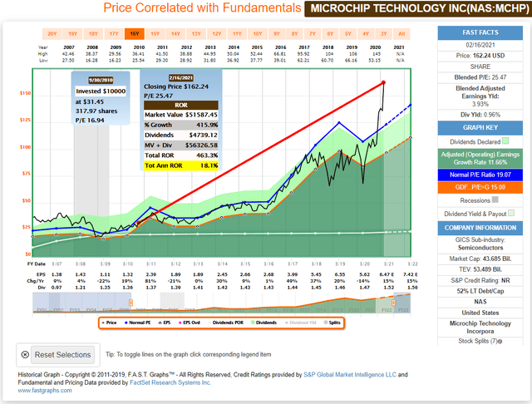Click the TEV: 53.489 Bil. entry
Image resolution: width=532 pixels, height=404 pixels.
(x=480, y=269)
